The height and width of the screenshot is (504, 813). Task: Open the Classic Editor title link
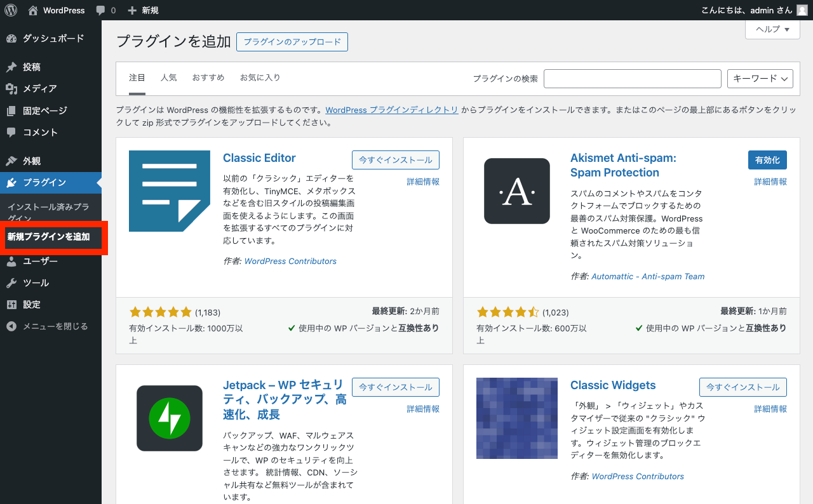(259, 158)
